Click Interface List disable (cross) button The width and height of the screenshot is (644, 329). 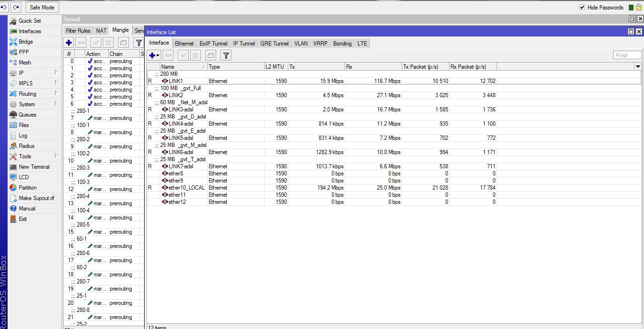tap(195, 55)
